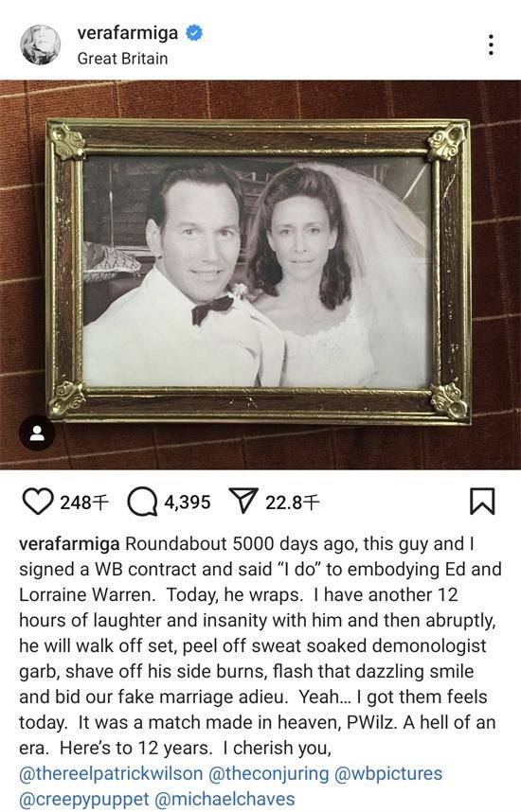View the 22.8千 shares count

click(293, 503)
